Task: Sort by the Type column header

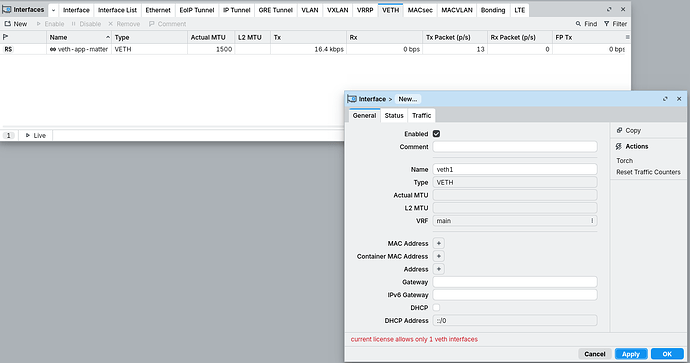Action: (149, 37)
